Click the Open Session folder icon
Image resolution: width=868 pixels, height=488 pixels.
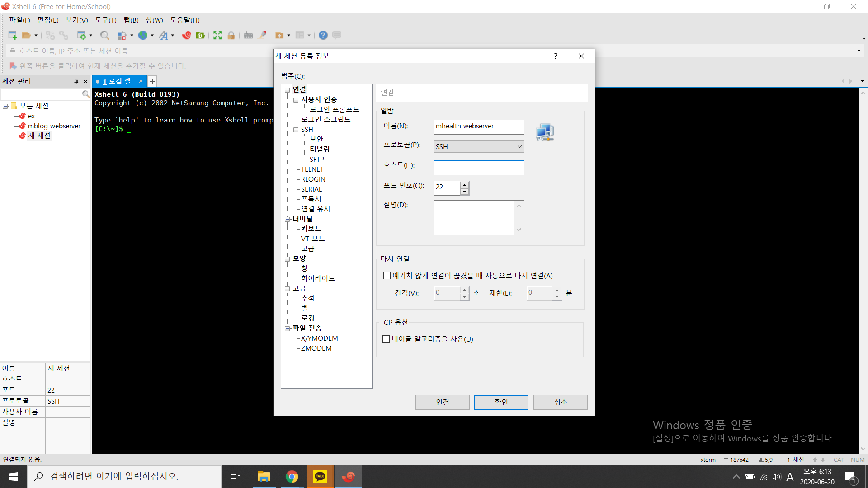pyautogui.click(x=26, y=35)
